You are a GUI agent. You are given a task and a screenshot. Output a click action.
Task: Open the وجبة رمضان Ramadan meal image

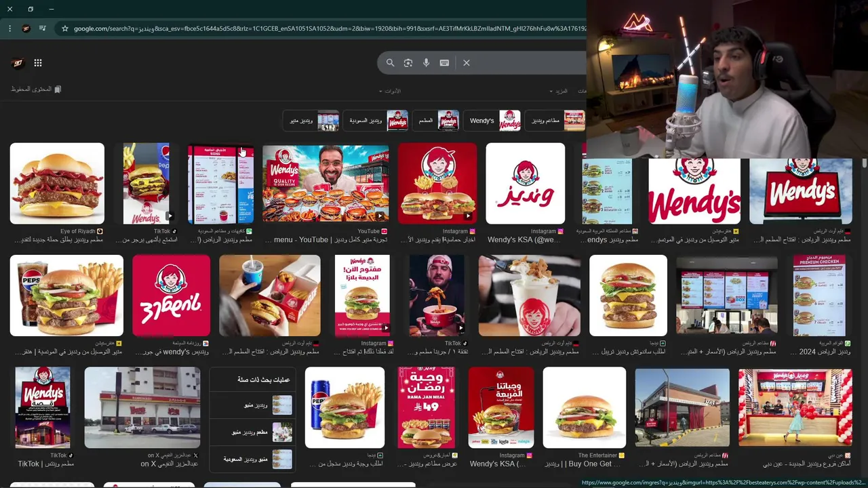click(426, 408)
